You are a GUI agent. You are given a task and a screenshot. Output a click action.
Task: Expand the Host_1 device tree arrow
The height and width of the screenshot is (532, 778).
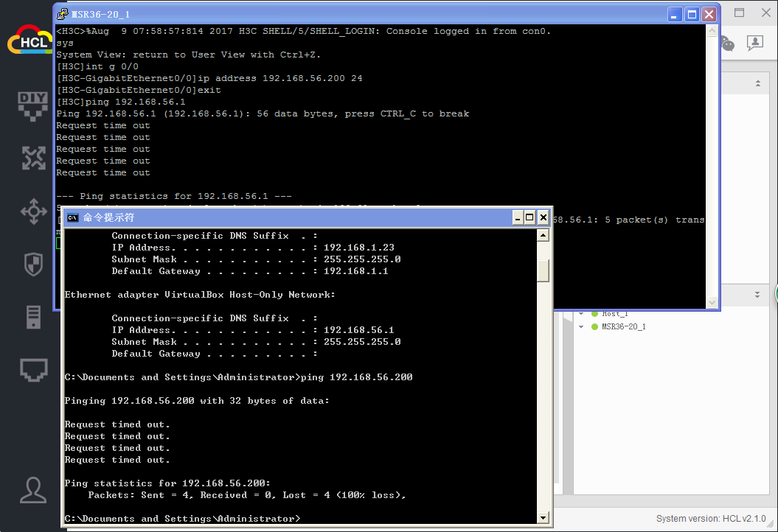pyautogui.click(x=581, y=314)
